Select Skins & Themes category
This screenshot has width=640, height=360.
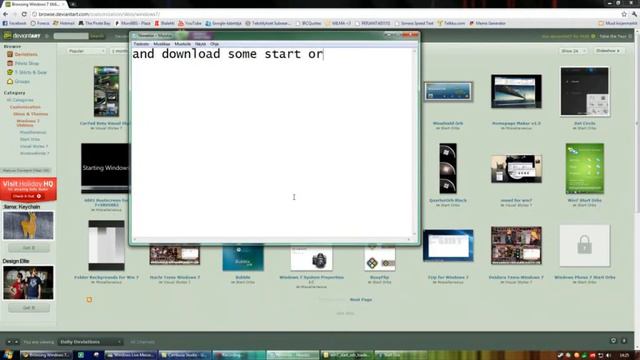click(31, 114)
